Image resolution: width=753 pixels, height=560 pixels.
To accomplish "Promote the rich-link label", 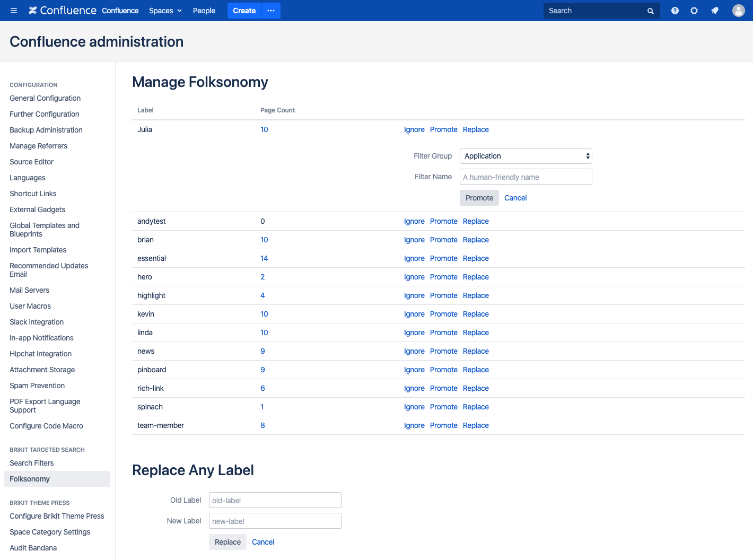I will (444, 388).
